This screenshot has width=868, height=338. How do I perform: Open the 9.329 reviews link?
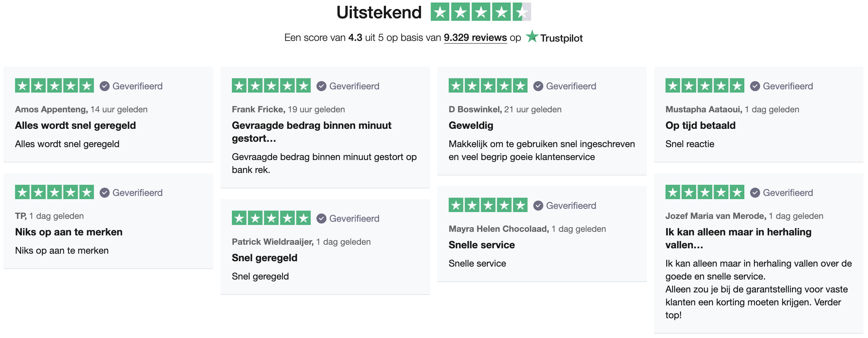(475, 38)
